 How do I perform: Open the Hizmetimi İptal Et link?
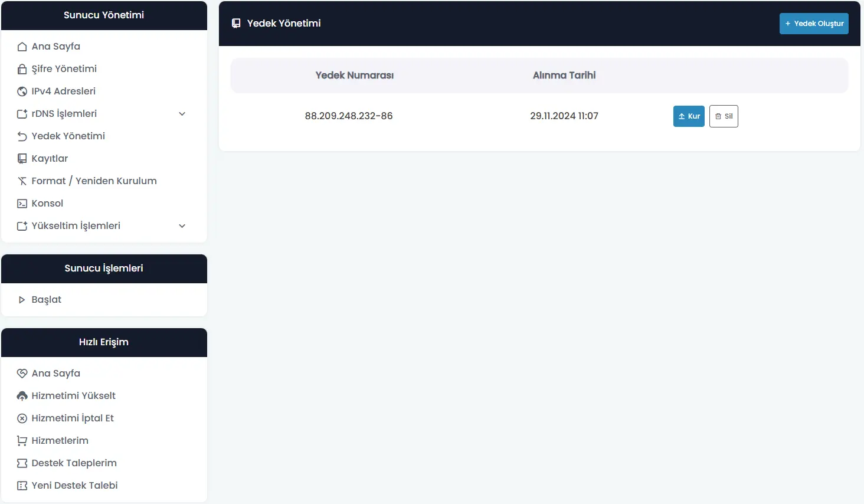tap(73, 418)
